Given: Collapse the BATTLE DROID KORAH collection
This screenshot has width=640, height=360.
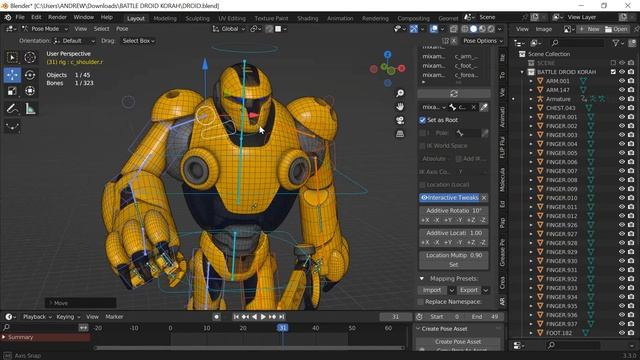Looking at the screenshot, I should click(522, 72).
